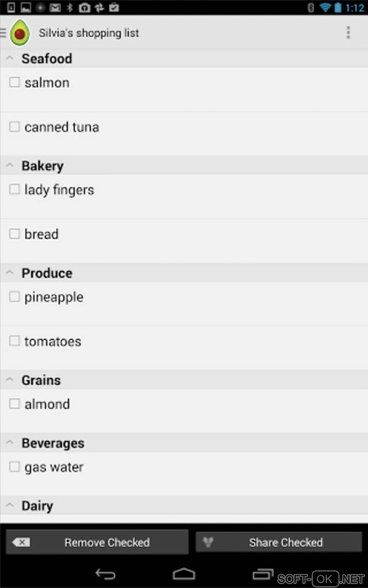This screenshot has height=588, width=368.
Task: Select the Grains category header
Action: [41, 380]
